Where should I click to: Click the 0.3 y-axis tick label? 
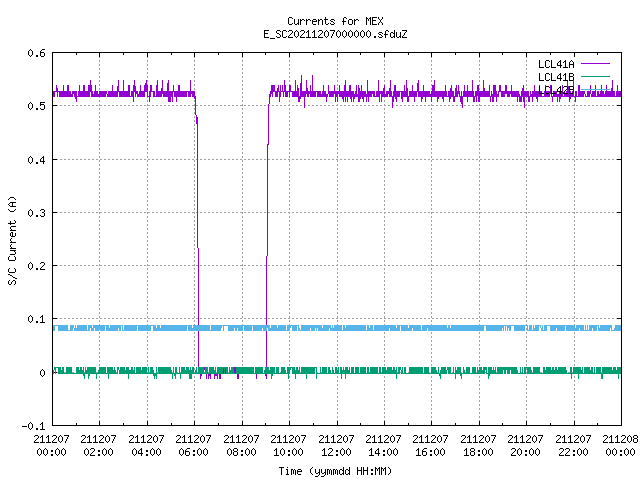pyautogui.click(x=36, y=213)
